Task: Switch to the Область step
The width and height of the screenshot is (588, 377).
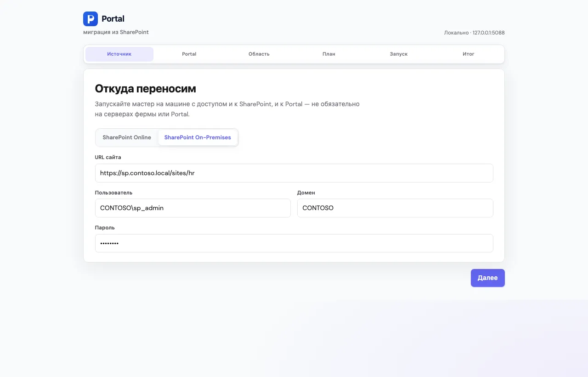Action: (x=259, y=54)
